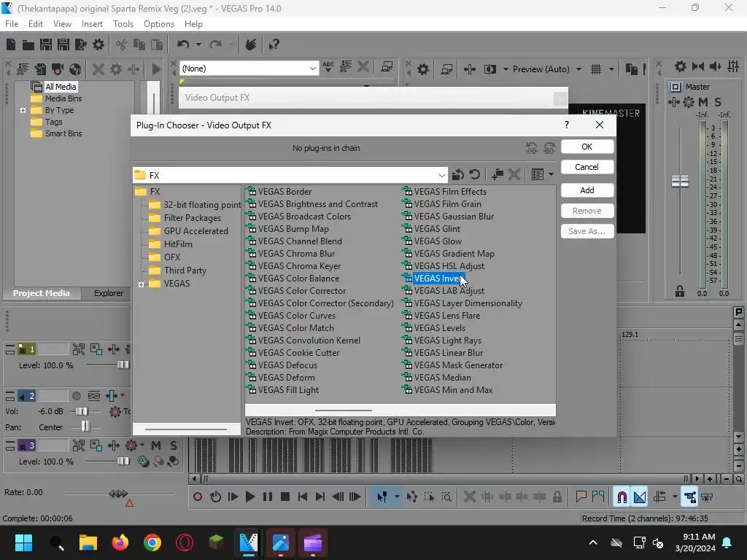Click the Add button
Screen dimensions: 747x560
tap(587, 190)
